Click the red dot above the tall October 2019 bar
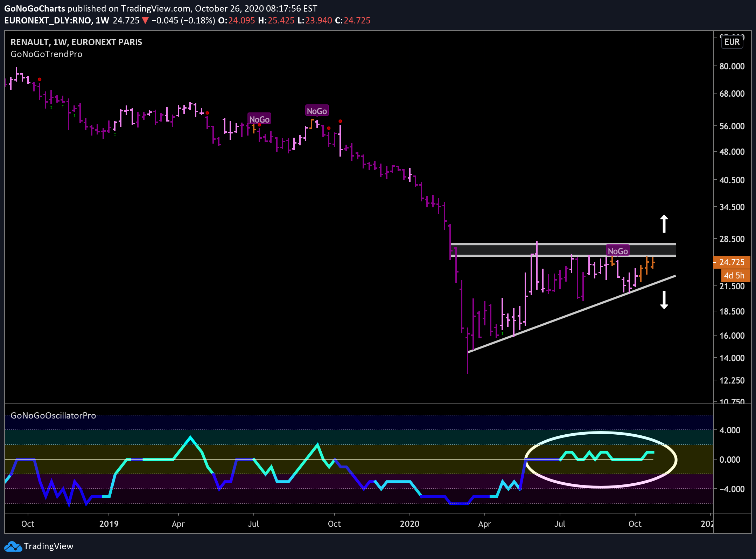 click(x=340, y=121)
